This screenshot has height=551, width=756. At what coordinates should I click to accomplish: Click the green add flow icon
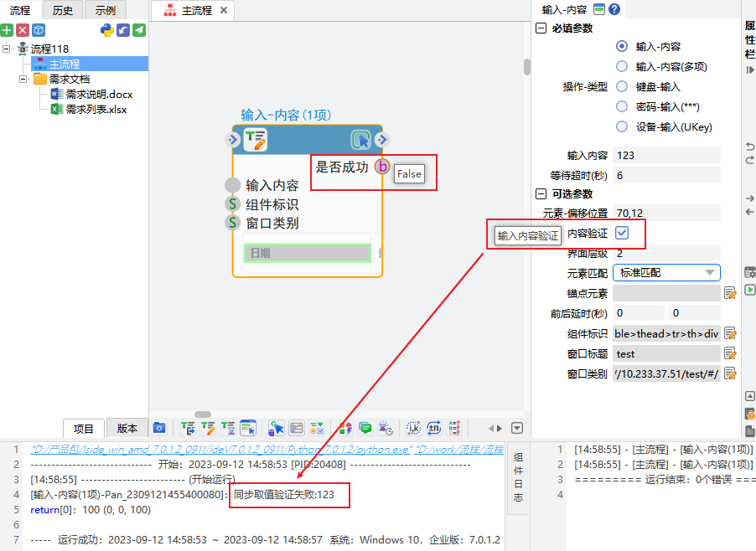tap(8, 30)
